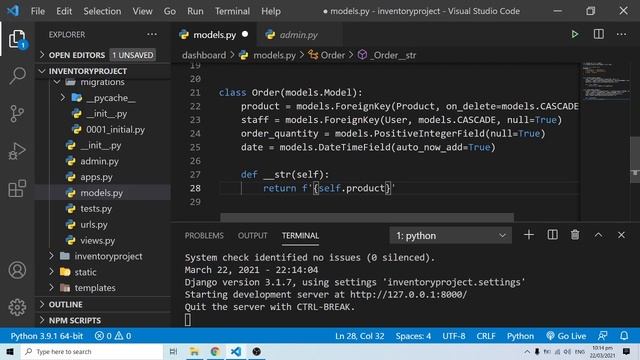Open notifications bell in status bar
This screenshot has height=360, width=640.
click(x=624, y=336)
